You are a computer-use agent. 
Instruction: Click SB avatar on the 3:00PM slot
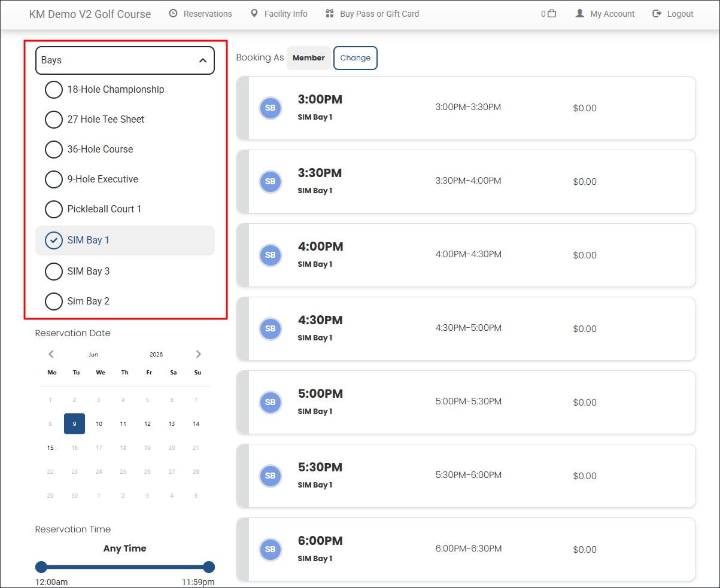pos(270,108)
